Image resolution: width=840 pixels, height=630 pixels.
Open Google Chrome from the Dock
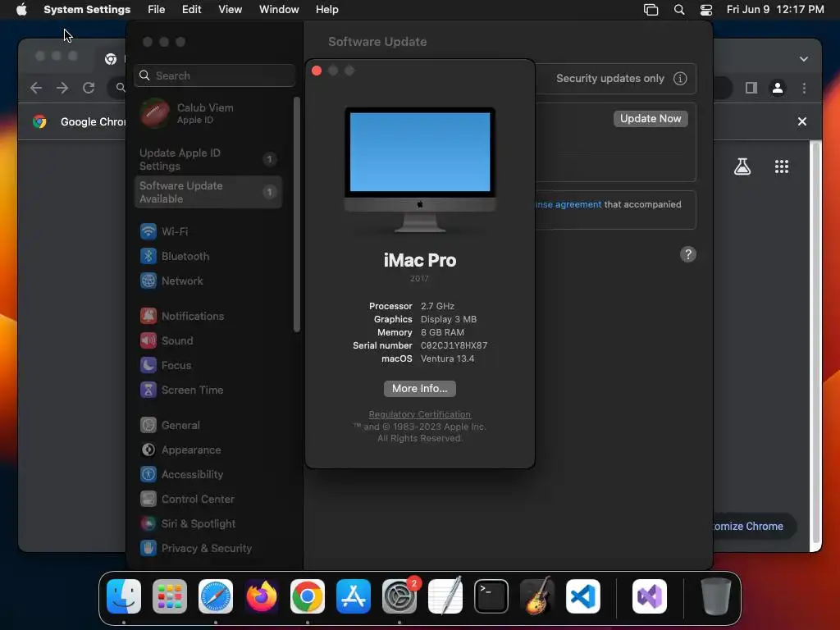coord(308,596)
